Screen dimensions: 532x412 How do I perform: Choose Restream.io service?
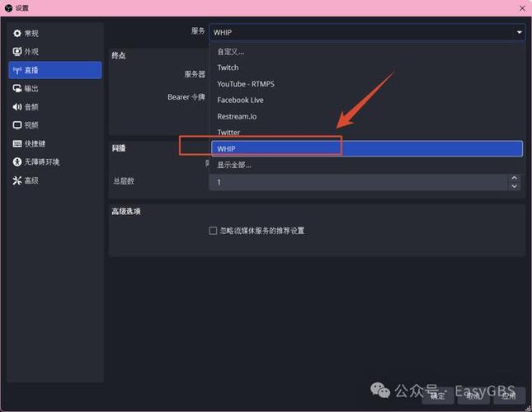click(367, 116)
